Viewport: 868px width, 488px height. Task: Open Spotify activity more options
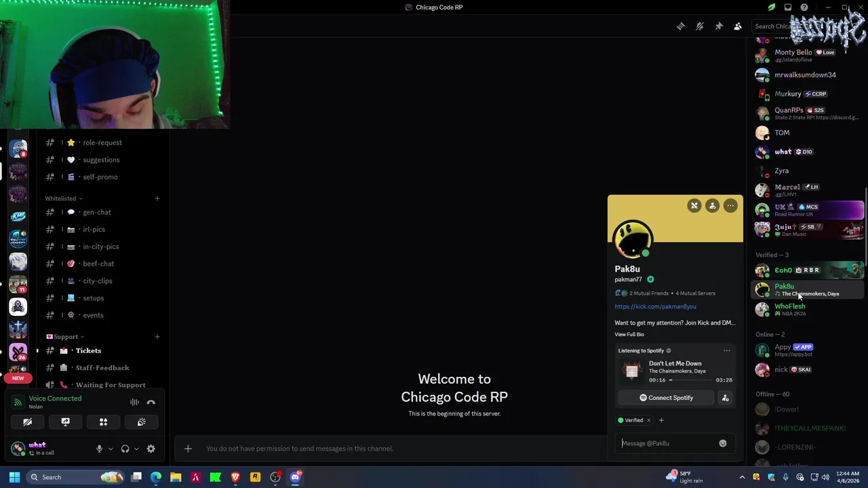727,350
